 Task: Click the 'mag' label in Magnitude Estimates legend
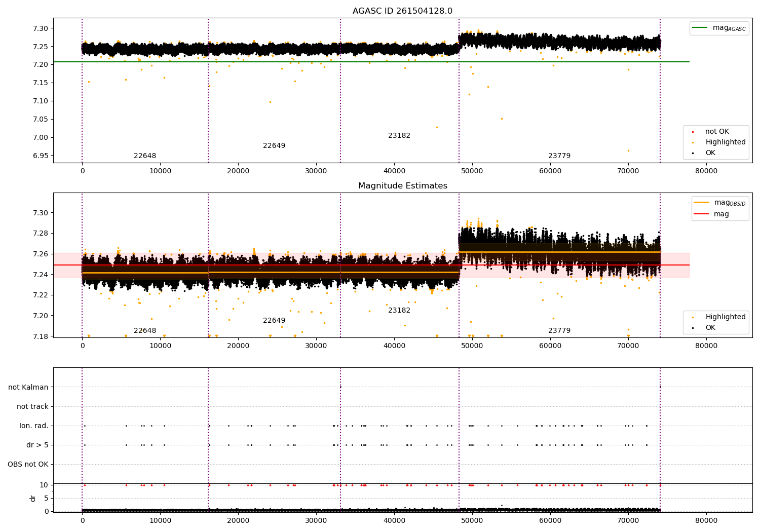tap(721, 214)
